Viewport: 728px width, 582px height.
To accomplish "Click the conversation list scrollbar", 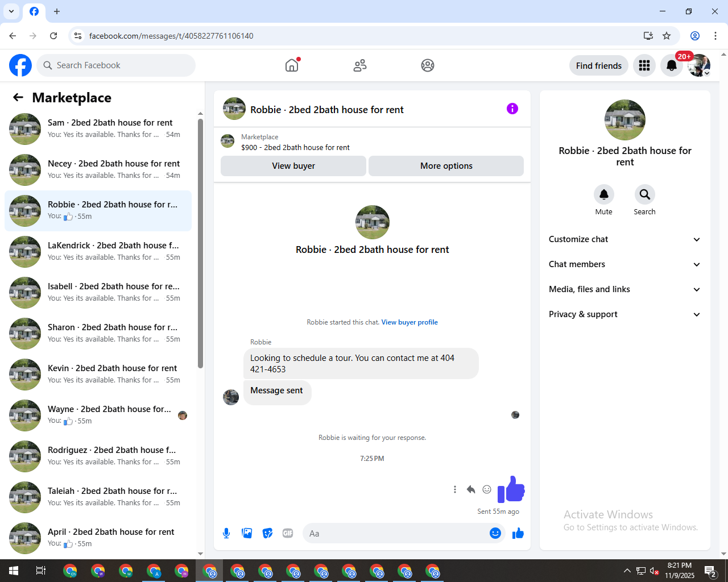I will (x=200, y=243).
